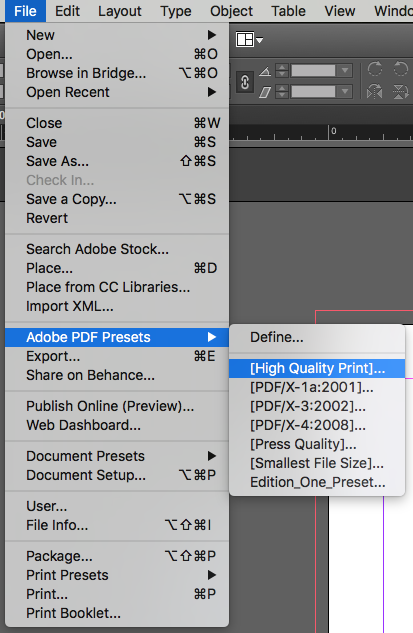Choose Place... menu item

(x=117, y=268)
